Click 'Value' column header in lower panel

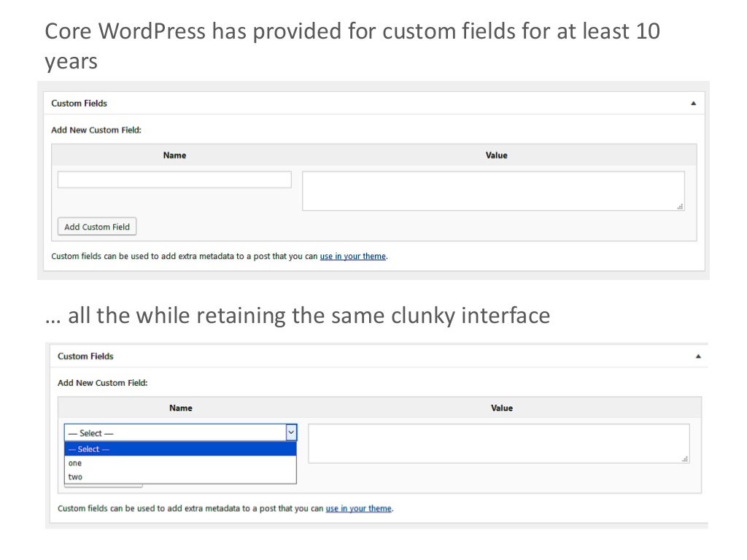(x=502, y=408)
